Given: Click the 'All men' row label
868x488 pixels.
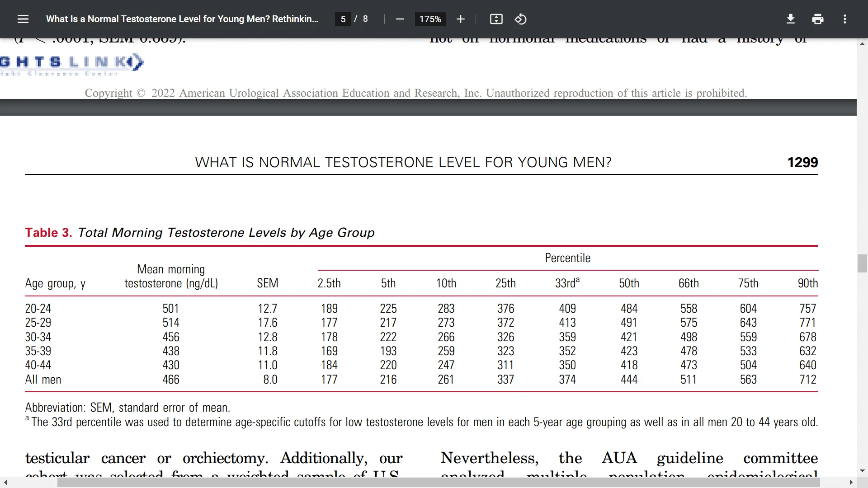Looking at the screenshot, I should click(43, 380).
